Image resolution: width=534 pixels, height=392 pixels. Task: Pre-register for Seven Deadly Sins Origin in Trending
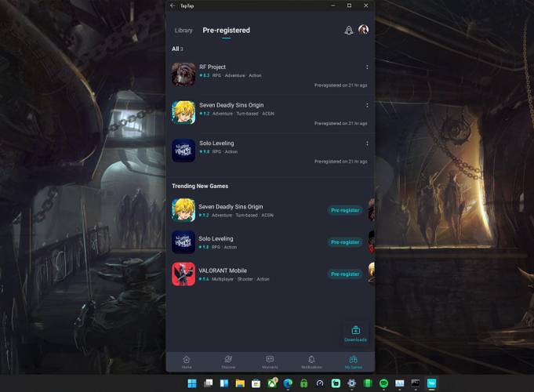(345, 210)
